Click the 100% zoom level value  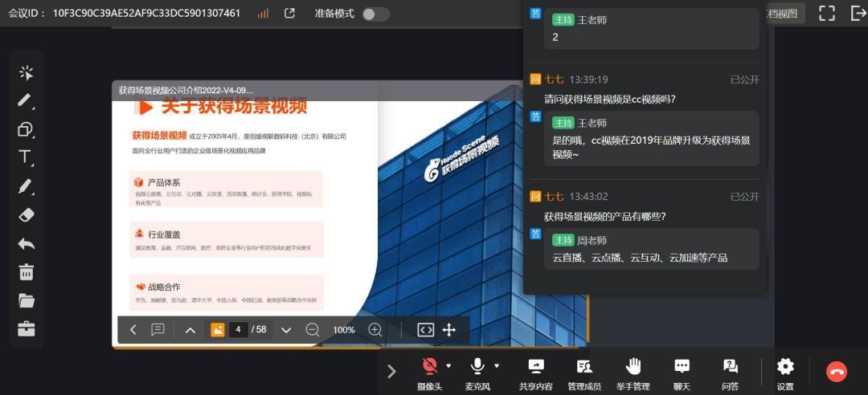344,330
